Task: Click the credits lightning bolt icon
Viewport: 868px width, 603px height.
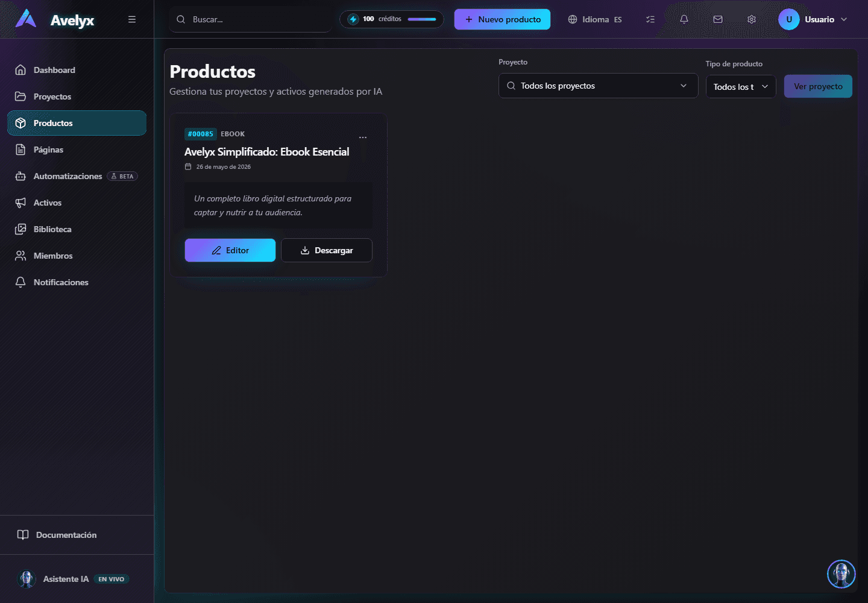Action: point(353,19)
